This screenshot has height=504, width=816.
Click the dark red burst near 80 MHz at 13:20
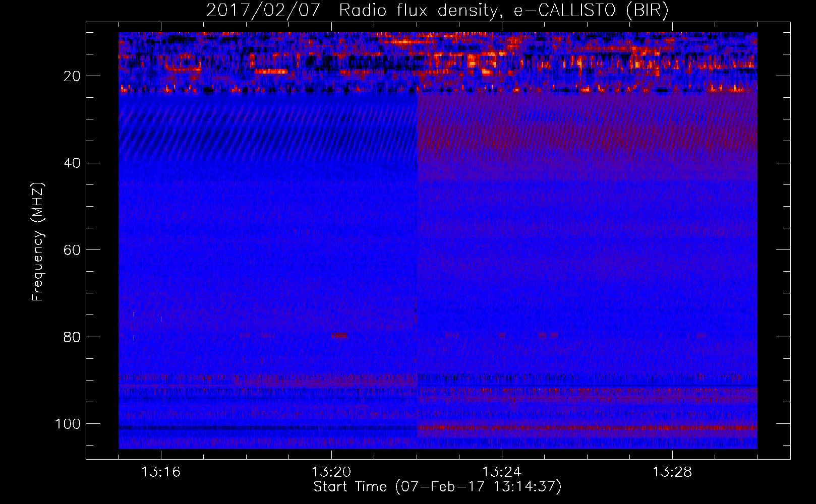tap(339, 335)
